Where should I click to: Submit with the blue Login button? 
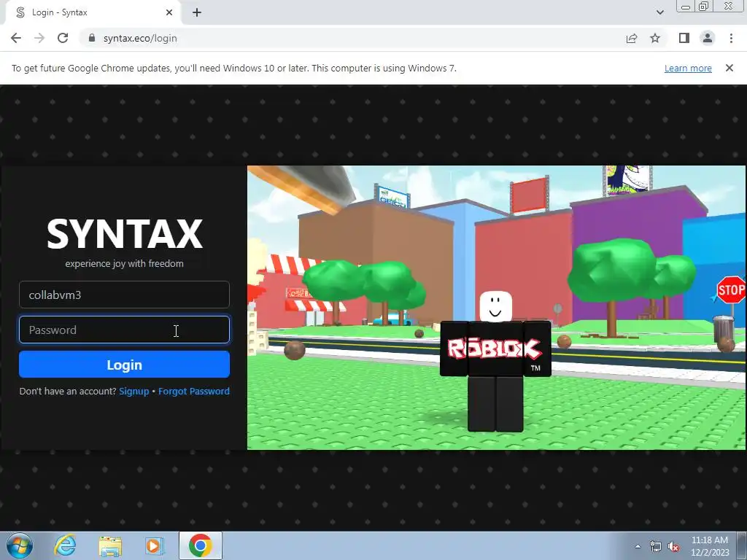[x=124, y=365]
